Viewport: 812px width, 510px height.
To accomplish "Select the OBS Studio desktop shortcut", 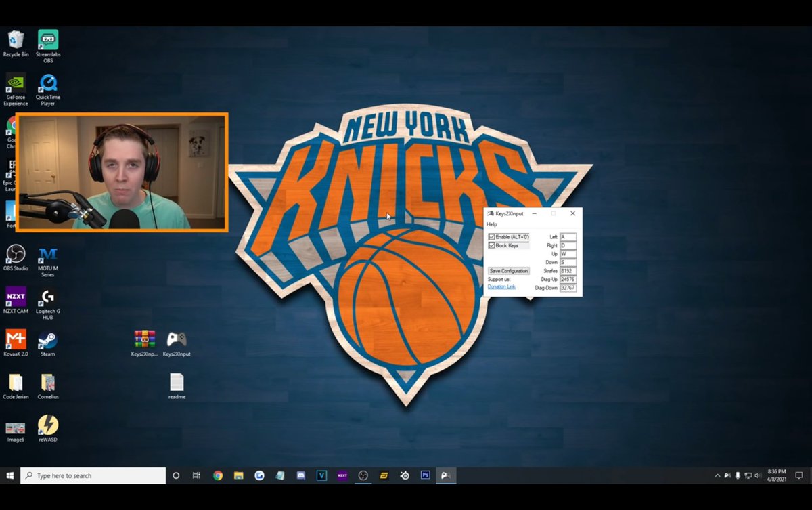I will point(16,257).
